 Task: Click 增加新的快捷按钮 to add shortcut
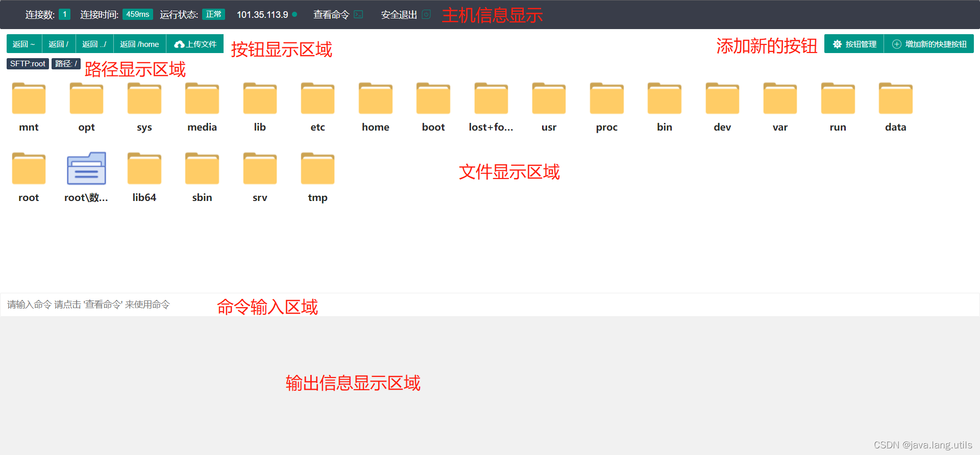(x=929, y=44)
